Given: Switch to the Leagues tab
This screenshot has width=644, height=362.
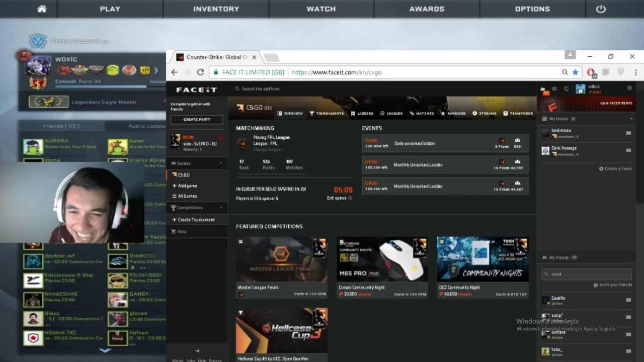Looking at the screenshot, I should tap(391, 114).
